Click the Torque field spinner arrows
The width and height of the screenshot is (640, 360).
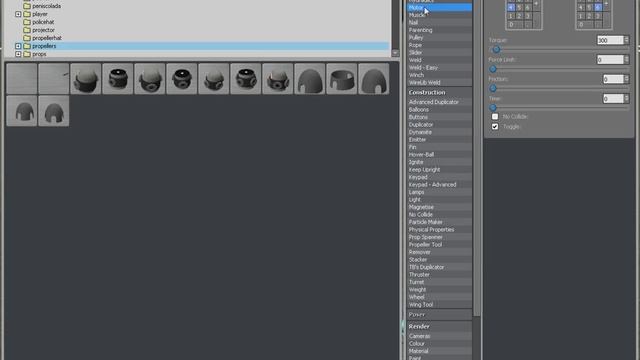627,40
